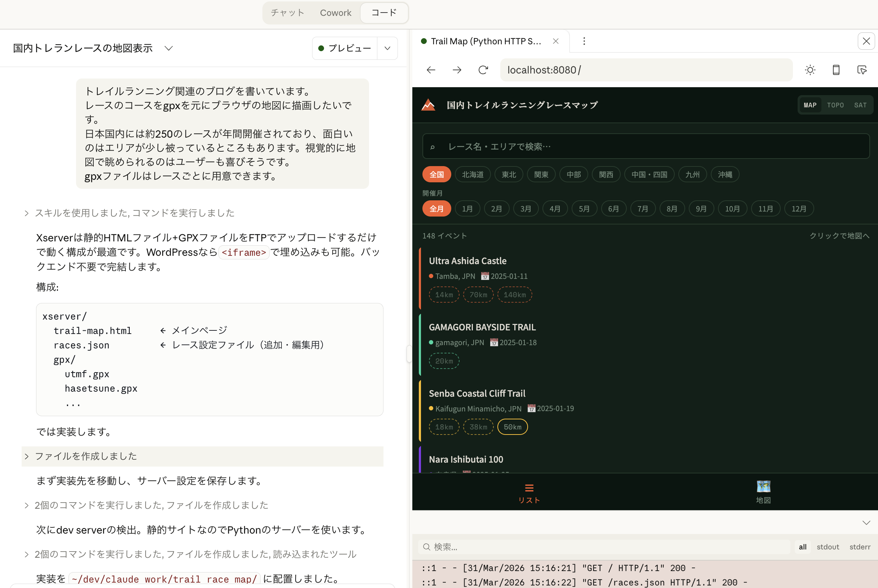Screen dimensions: 878x588
Task: Open the three-dot preview tab menu
Action: coord(584,41)
